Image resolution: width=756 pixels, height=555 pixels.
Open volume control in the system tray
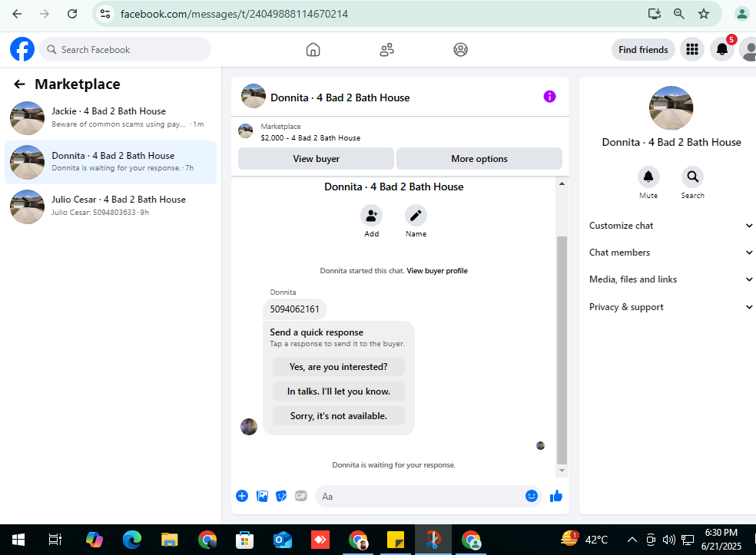[668, 540]
